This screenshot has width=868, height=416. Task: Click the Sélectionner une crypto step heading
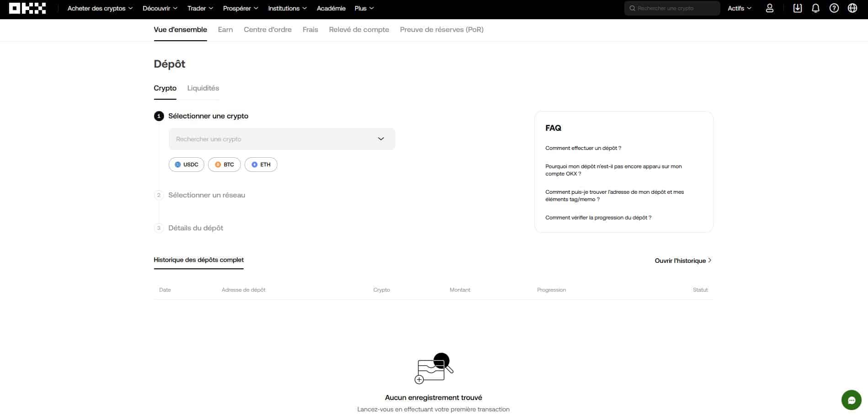[208, 116]
